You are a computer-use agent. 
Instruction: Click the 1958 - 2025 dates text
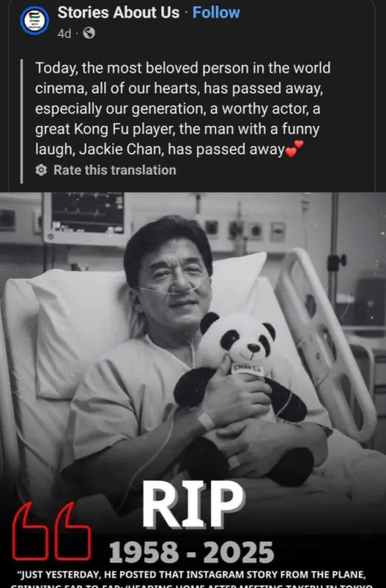(191, 552)
